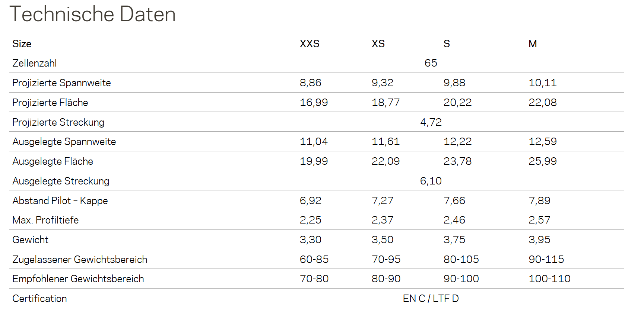The height and width of the screenshot is (315, 644).
Task: Click Projizierte Fläche value 16,99
Action: point(314,103)
